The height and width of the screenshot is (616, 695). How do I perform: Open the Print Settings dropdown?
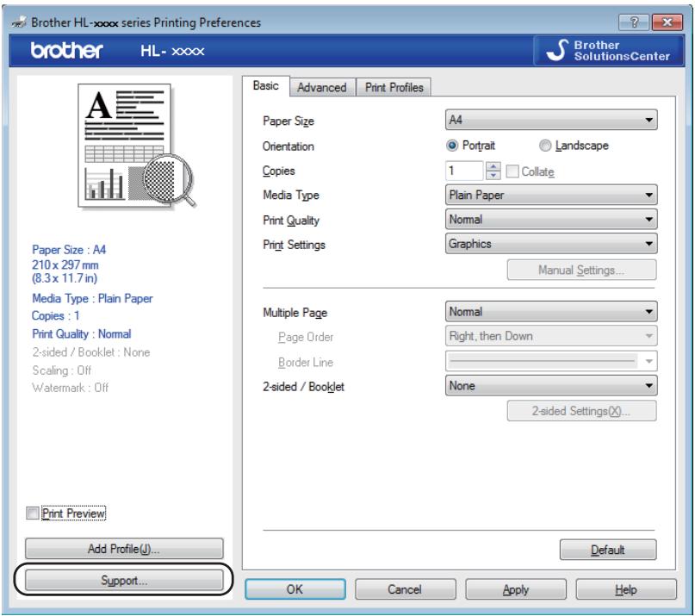pyautogui.click(x=551, y=244)
